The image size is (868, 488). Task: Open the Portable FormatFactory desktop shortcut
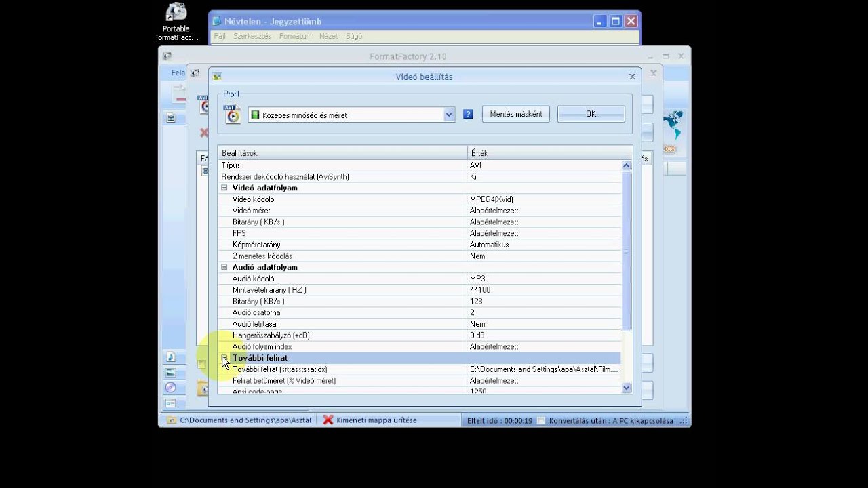[176, 22]
